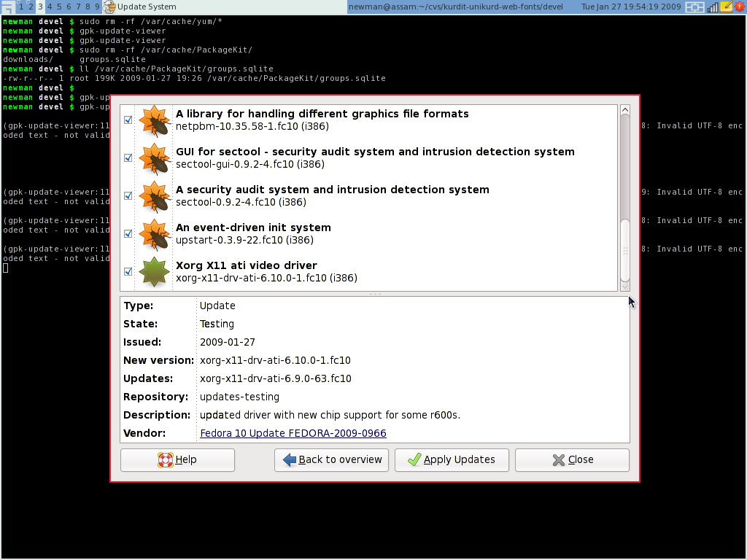Click the green xorg-x11-drv-ati enhancement icon
This screenshot has width=747, height=560.
tap(155, 271)
